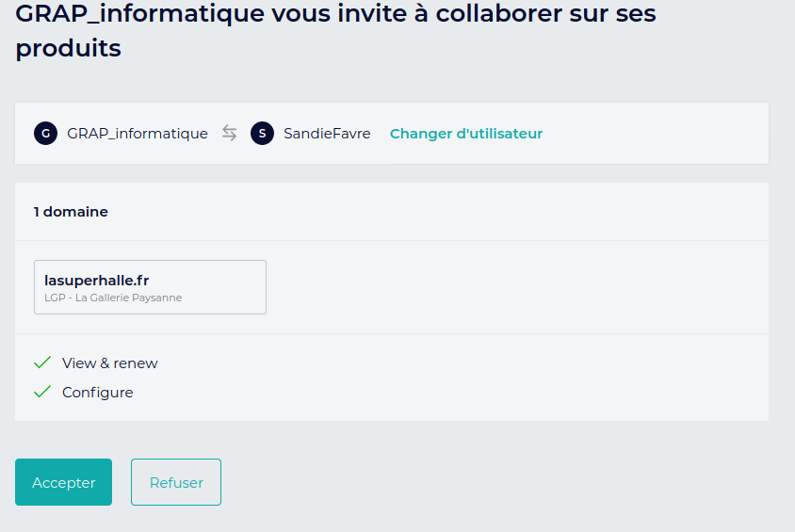795x532 pixels.
Task: Click the 1 domaine section header
Action: click(x=71, y=212)
